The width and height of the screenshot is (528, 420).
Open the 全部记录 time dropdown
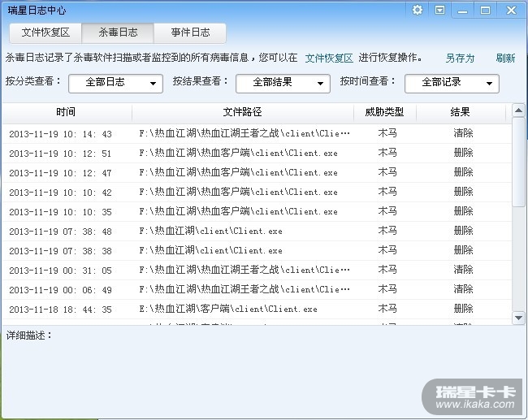(x=452, y=83)
